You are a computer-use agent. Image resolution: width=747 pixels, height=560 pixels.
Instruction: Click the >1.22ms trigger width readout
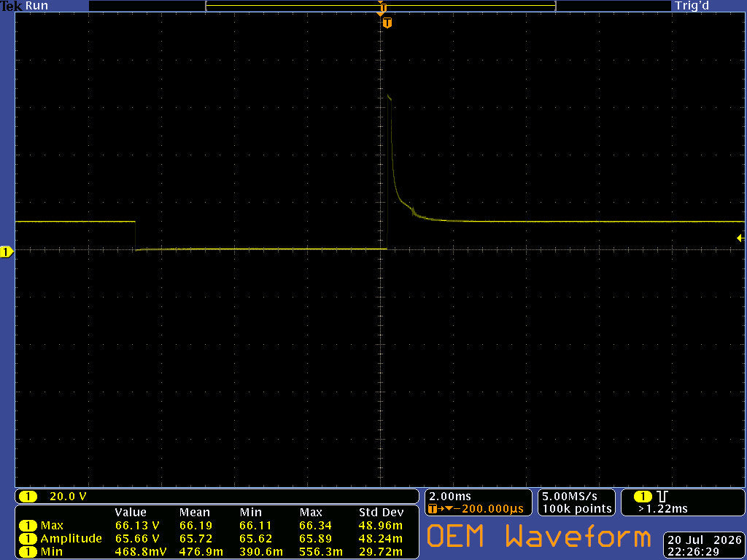click(x=662, y=509)
